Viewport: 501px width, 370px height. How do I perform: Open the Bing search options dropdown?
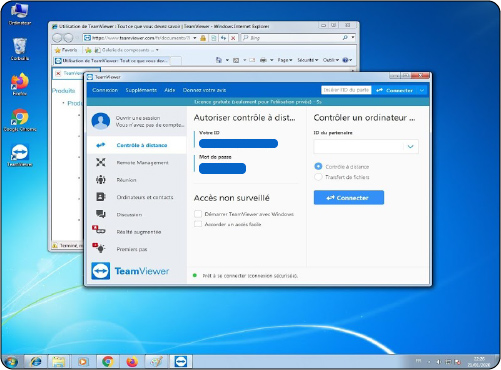point(353,38)
